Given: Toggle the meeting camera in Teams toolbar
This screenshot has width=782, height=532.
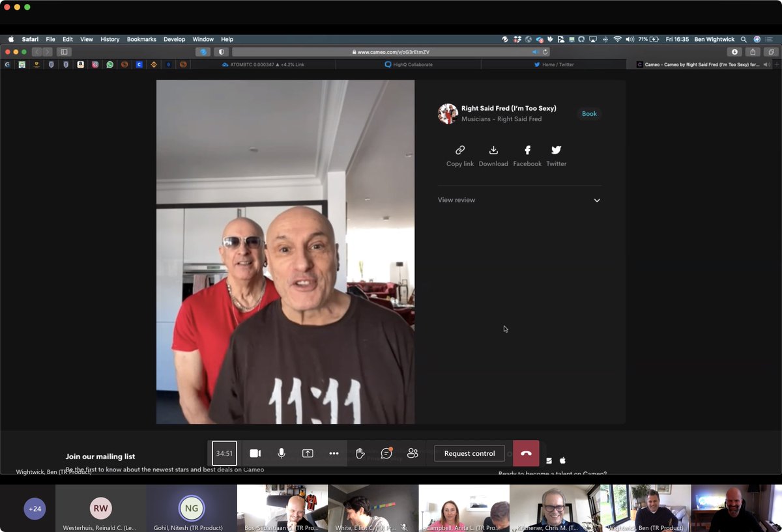Looking at the screenshot, I should point(255,453).
